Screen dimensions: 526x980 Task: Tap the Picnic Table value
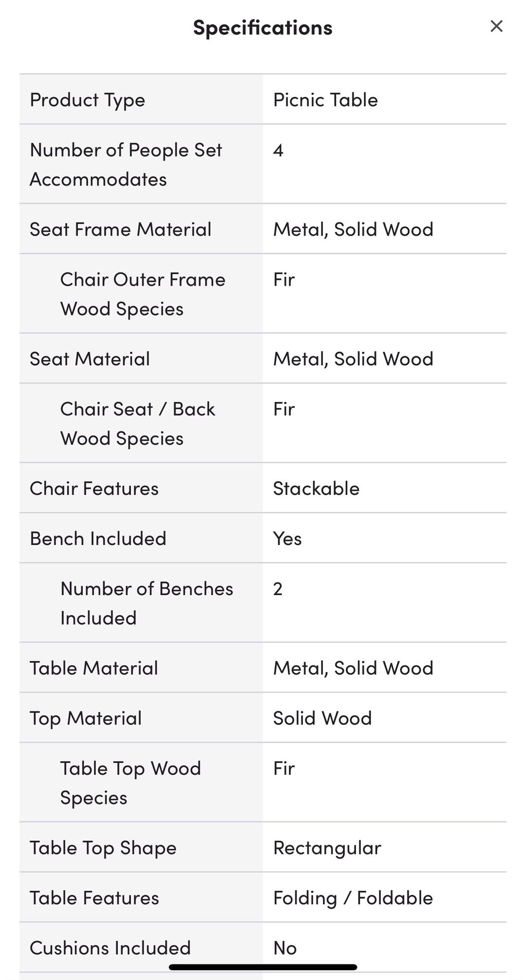point(325,100)
